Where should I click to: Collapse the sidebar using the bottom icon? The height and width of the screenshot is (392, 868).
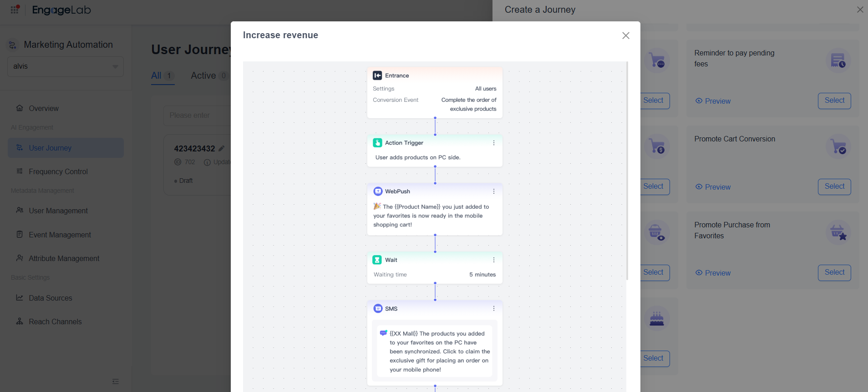pos(116,382)
